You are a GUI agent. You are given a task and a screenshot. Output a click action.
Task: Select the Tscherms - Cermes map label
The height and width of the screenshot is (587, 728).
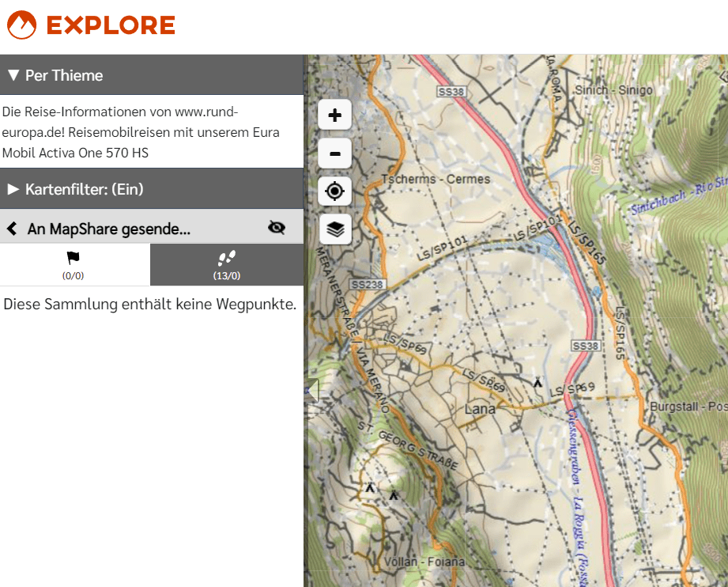435,179
